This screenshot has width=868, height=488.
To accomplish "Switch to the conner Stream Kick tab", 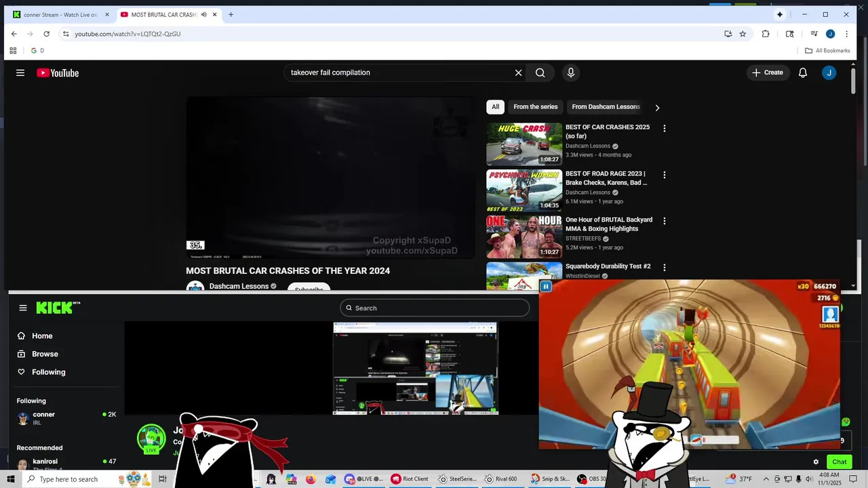I will click(60, 14).
